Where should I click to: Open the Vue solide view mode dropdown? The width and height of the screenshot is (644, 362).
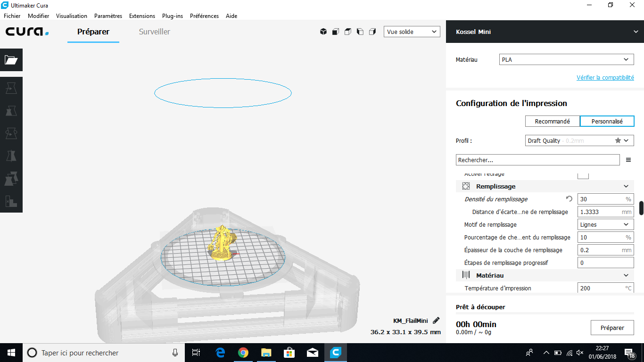tap(412, 32)
